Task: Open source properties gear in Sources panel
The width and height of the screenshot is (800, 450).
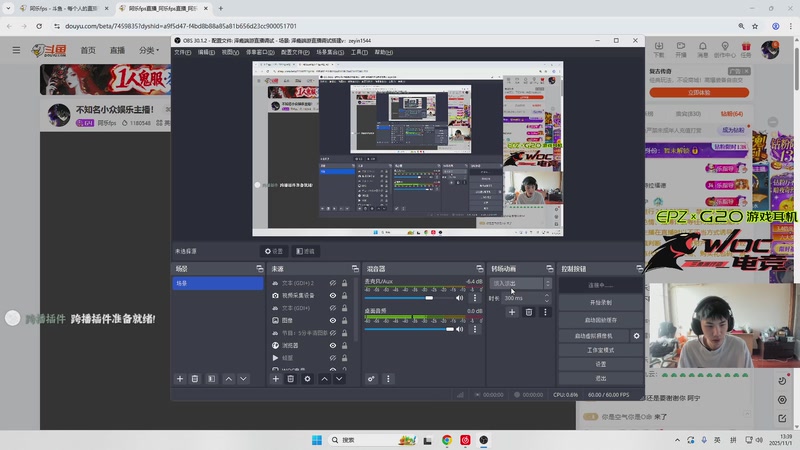Action: [307, 379]
